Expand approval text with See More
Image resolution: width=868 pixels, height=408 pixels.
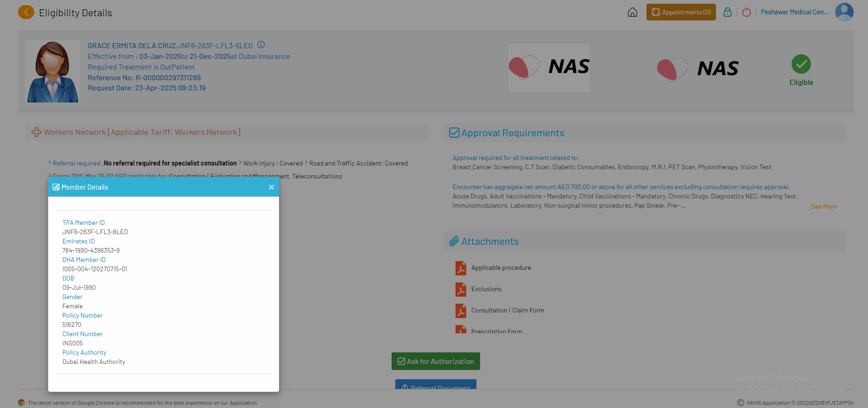(x=824, y=207)
